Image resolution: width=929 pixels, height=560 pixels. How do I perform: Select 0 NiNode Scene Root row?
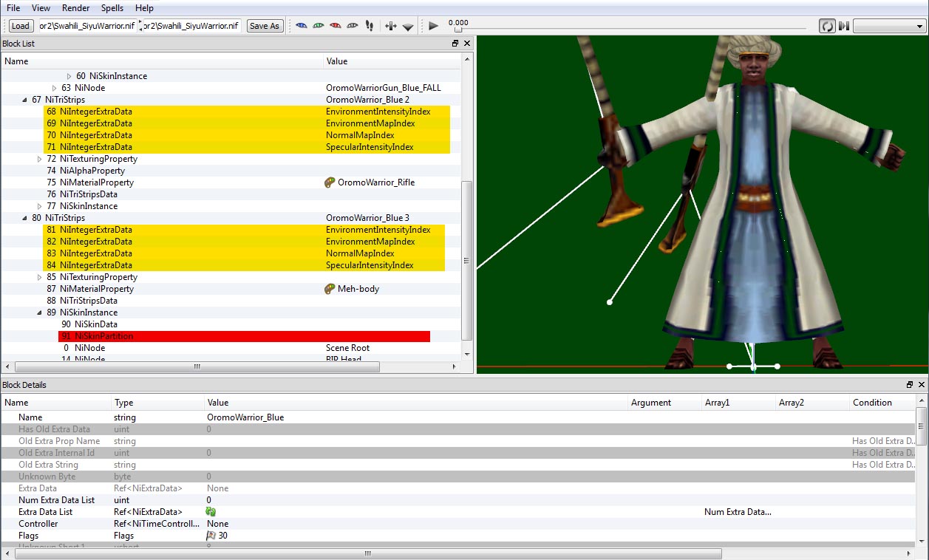click(231, 348)
